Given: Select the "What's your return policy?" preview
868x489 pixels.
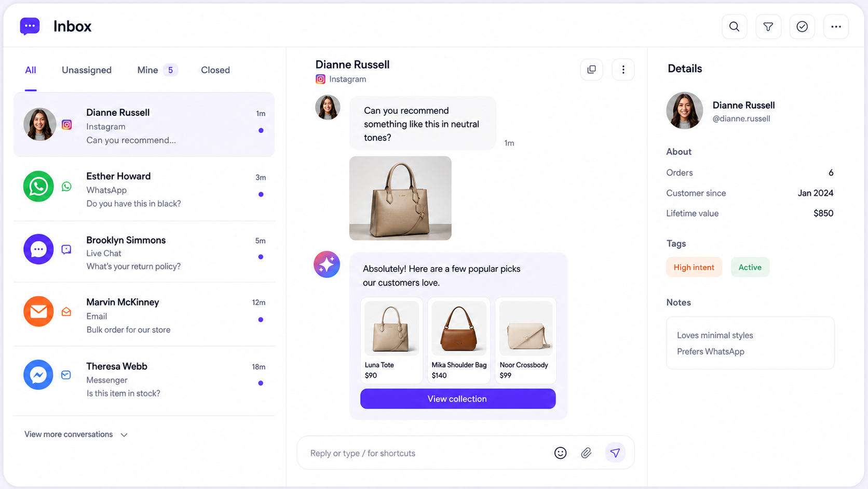Looking at the screenshot, I should click(x=133, y=267).
